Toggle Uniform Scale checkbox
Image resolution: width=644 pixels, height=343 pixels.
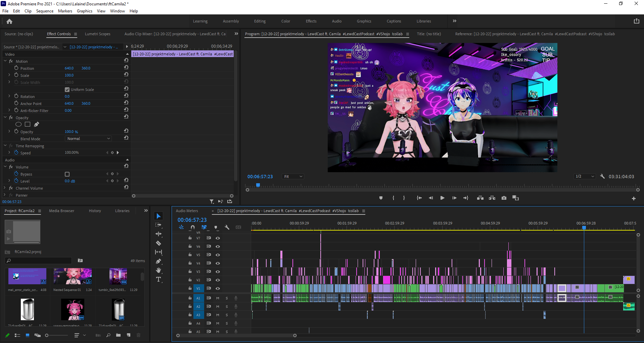(x=67, y=90)
